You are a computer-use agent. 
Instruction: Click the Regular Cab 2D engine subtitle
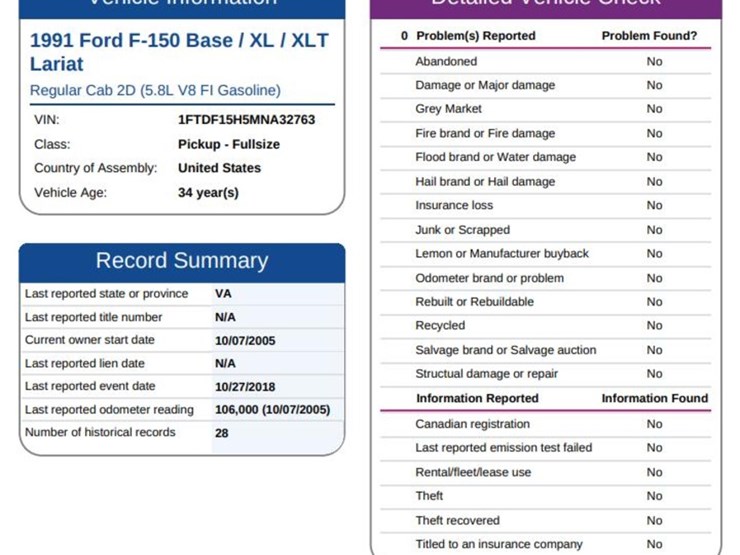155,90
